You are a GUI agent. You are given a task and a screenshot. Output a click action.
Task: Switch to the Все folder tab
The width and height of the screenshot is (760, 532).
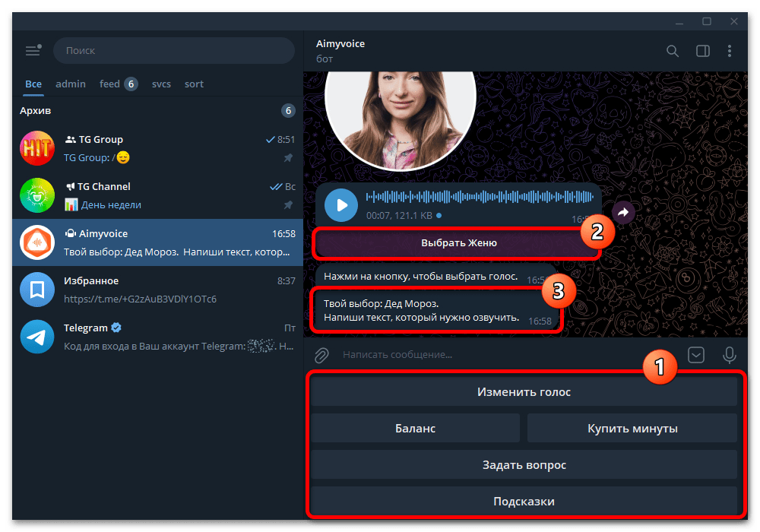click(33, 84)
